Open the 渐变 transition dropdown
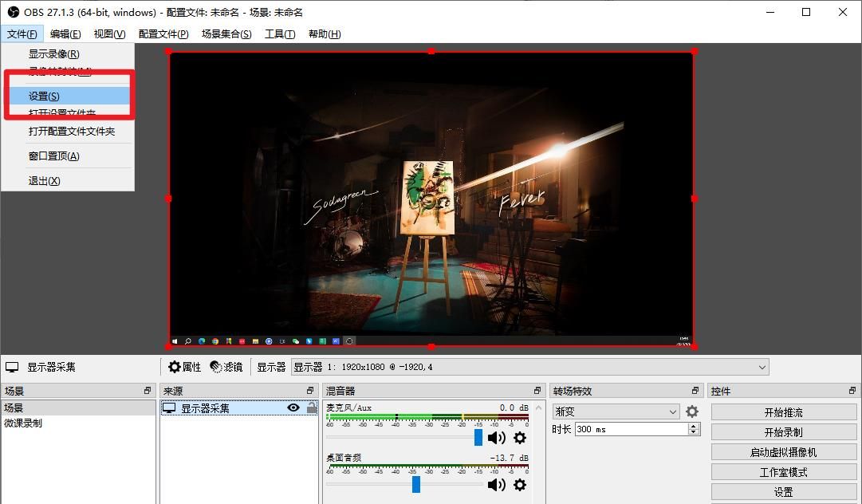Screen dimensions: 862x504 pyautogui.click(x=617, y=411)
